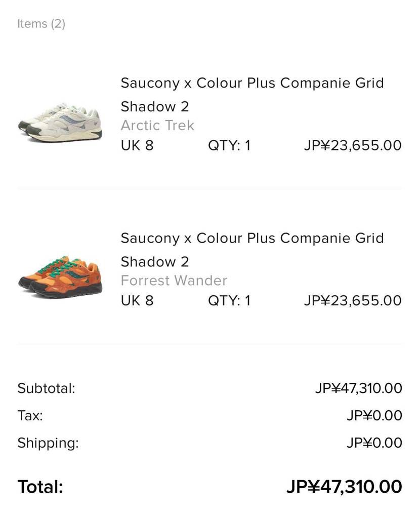This screenshot has height=513, width=420.
Task: Click the Arctic Trek price JP¥23,655.00
Action: [x=352, y=146]
